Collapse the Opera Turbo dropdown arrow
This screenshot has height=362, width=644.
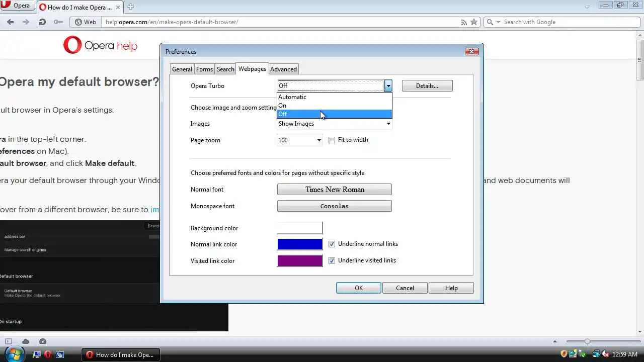pos(388,86)
